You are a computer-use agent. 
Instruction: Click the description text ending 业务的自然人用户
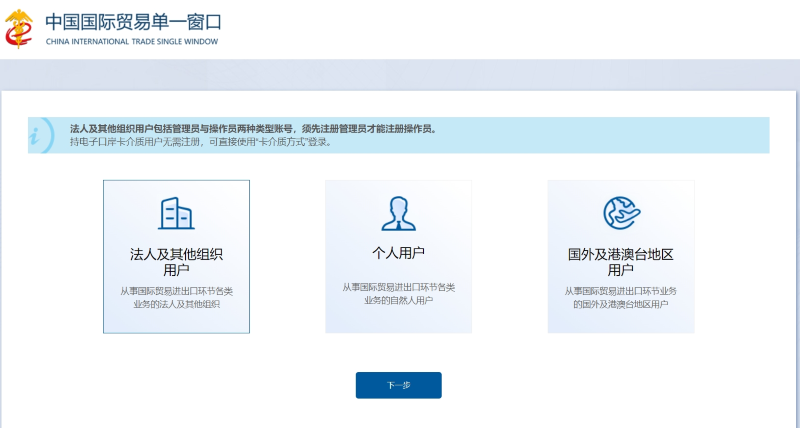coord(398,299)
